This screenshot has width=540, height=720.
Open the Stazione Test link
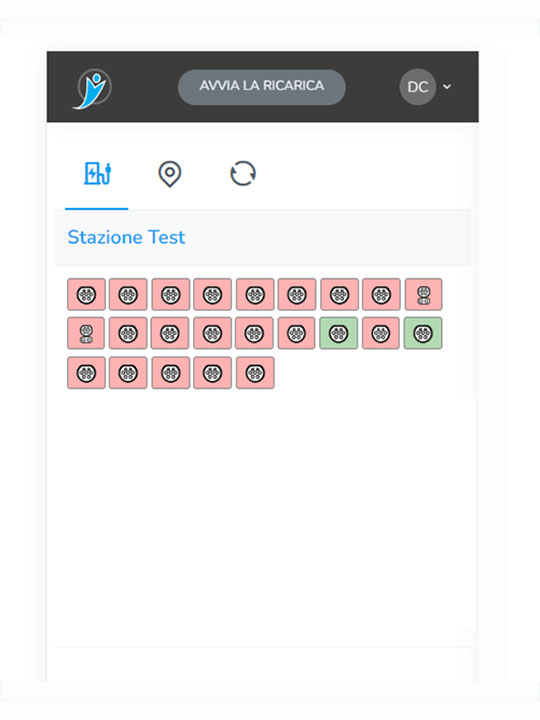click(126, 237)
